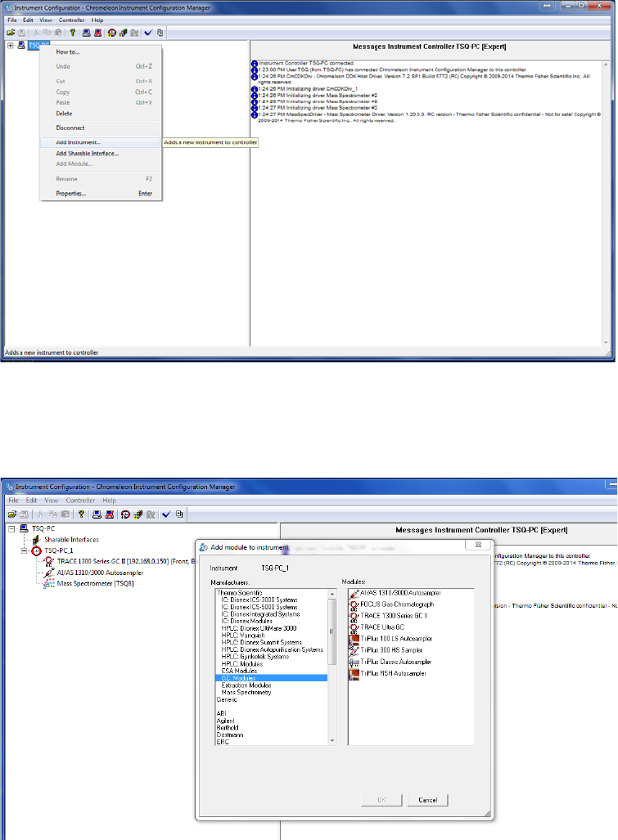618x840 pixels.
Task: Click Manufacturers list scrollbar down arrow
Action: click(332, 740)
